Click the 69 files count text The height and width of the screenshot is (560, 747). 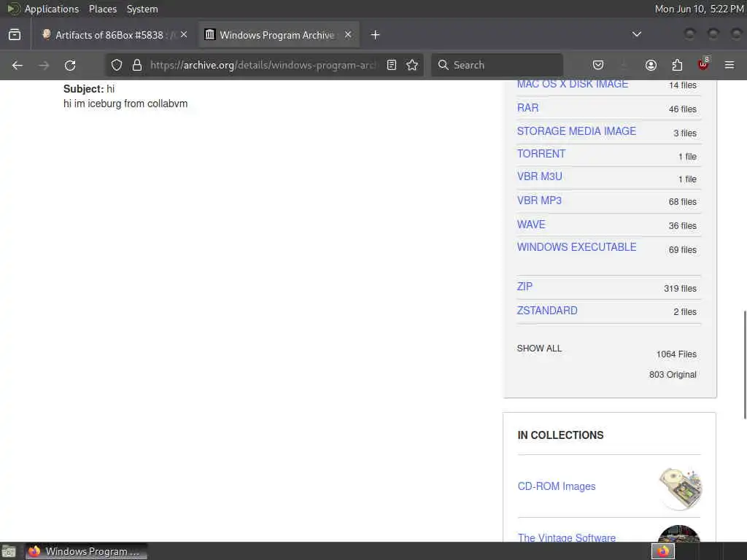tap(682, 250)
